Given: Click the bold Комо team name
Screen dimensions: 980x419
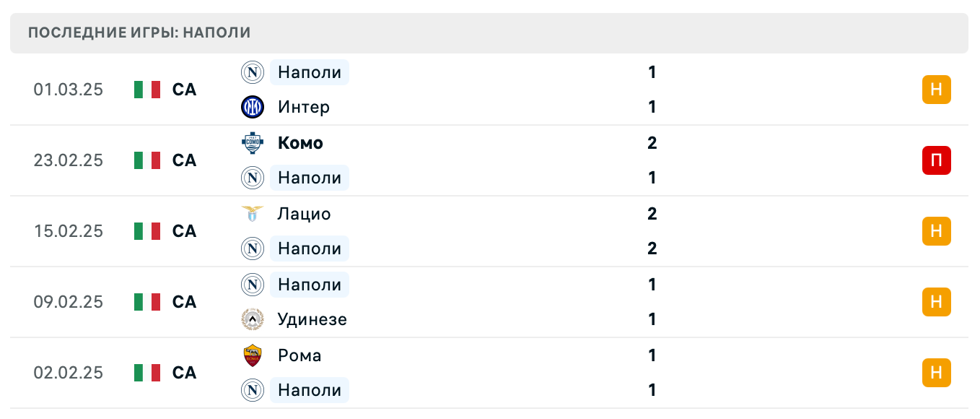Looking at the screenshot, I should (x=300, y=143).
